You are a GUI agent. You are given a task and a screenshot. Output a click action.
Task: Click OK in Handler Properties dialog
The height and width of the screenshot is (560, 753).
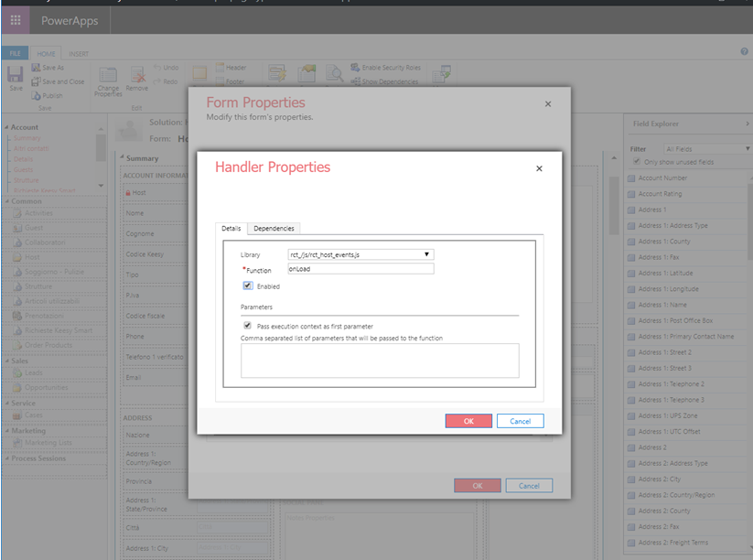[468, 421]
